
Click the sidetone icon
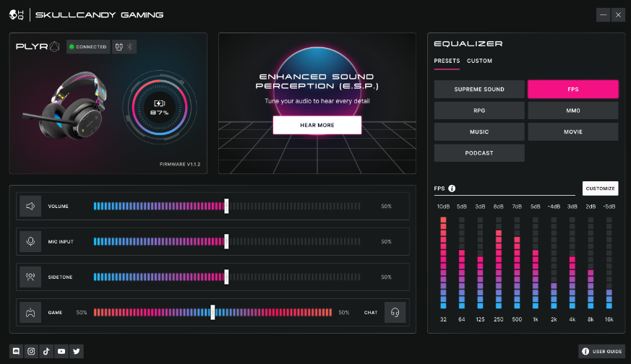click(30, 277)
